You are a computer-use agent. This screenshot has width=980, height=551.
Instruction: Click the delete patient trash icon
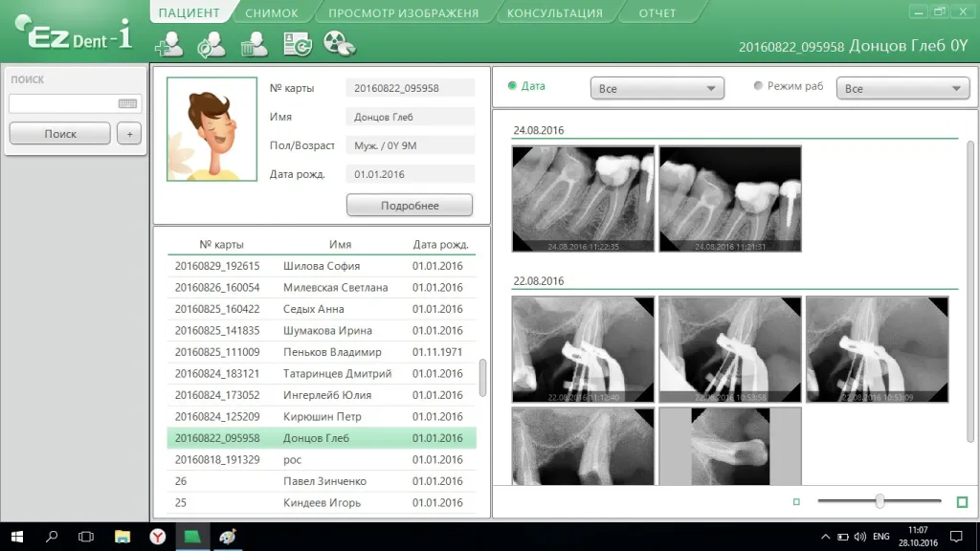pos(254,44)
